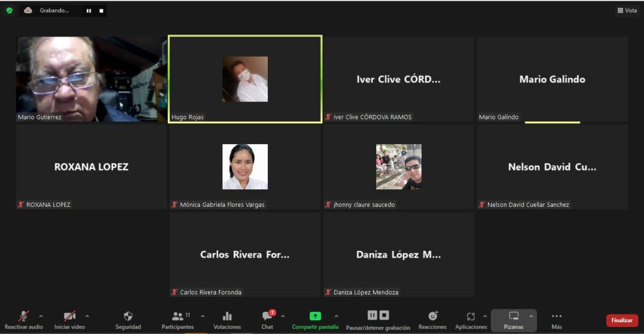
Task: Open Votaciones polls
Action: pos(226,320)
